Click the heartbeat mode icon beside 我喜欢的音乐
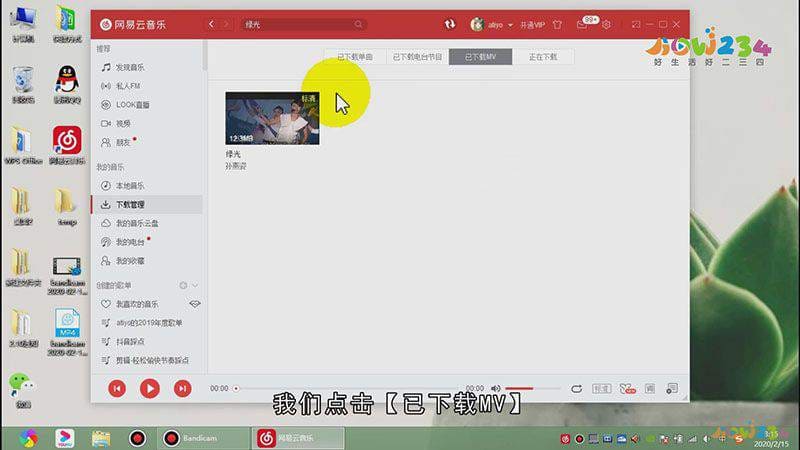 tap(194, 304)
